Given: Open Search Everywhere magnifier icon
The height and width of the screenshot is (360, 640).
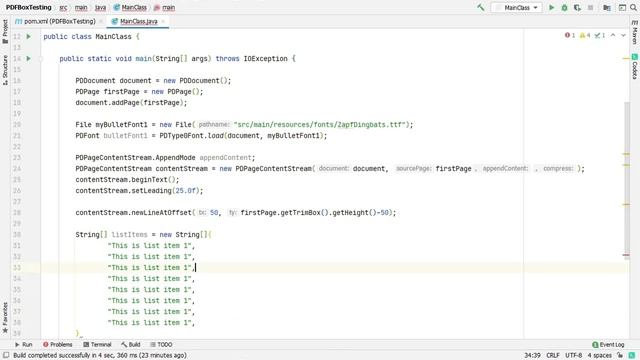Looking at the screenshot, I should (633, 7).
